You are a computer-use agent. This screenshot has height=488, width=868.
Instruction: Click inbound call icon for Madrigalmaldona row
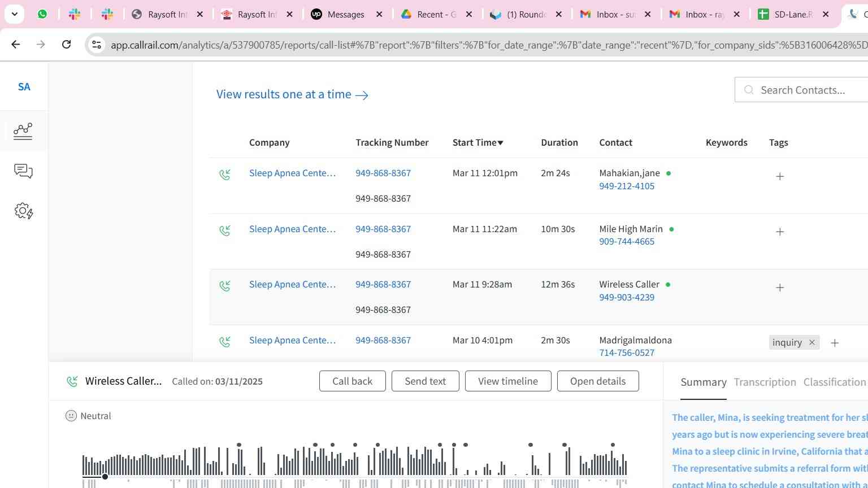point(225,342)
